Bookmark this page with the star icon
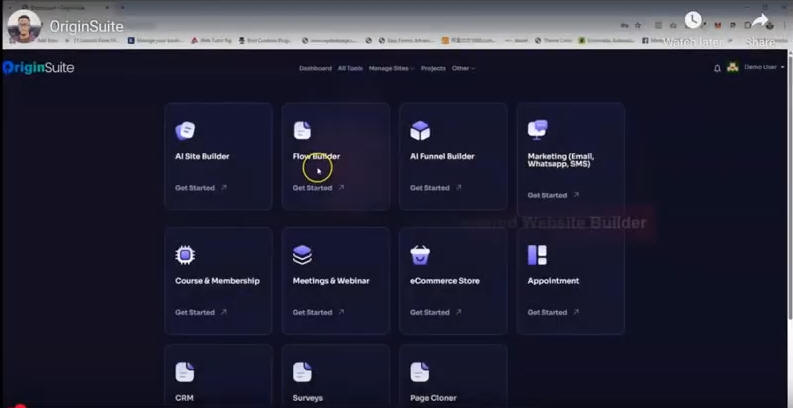The width and height of the screenshot is (793, 408). pos(638,25)
